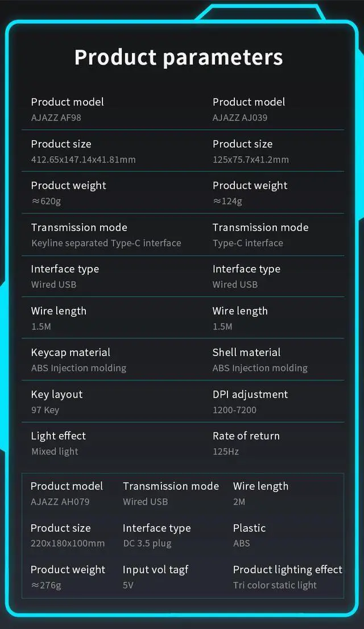Click the 125x75.7x41.2mm size value
The image size is (364, 629).
pos(250,159)
